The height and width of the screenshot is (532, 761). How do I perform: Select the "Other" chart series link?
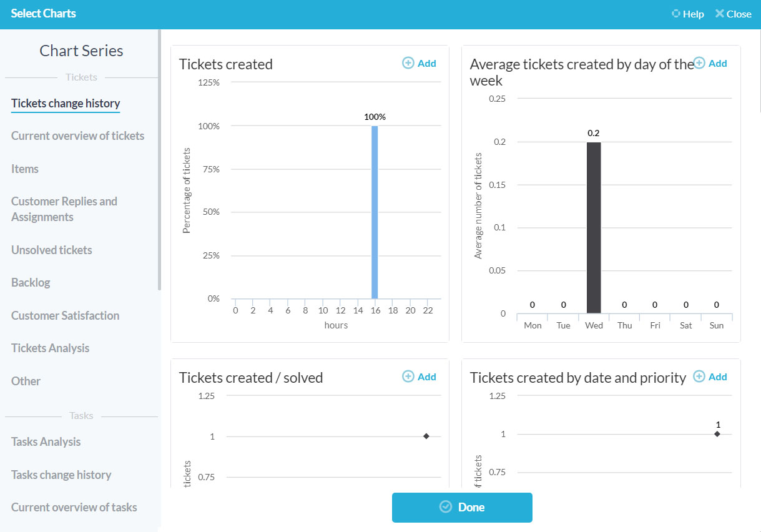(25, 381)
